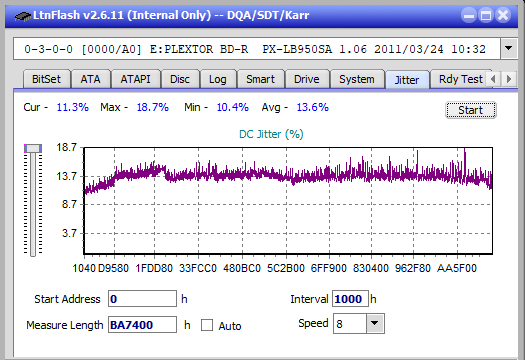Open the ATA tab
This screenshot has width=525, height=360.
90,79
